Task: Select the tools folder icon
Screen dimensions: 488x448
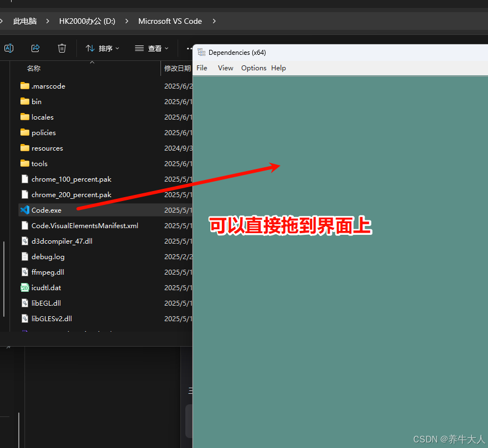Action: point(25,163)
